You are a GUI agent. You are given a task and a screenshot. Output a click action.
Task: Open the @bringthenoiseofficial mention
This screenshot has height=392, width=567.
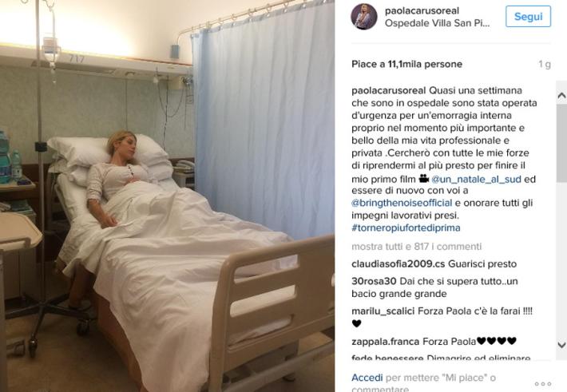402,203
